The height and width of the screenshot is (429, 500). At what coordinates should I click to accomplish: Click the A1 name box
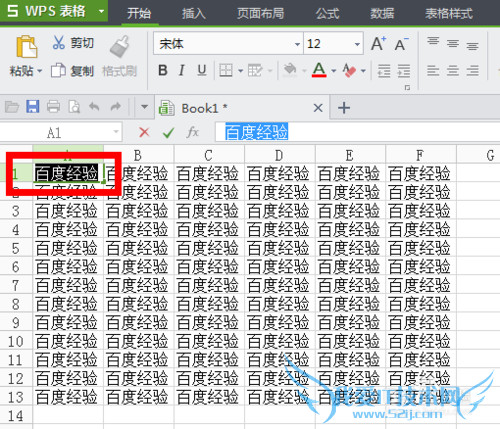click(54, 133)
